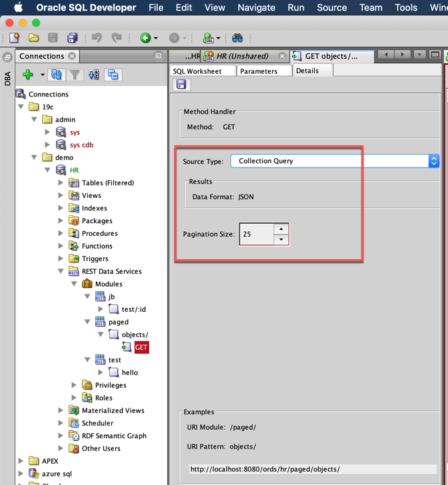Switch to HR (Unshared) worksheet tab
The image size is (448, 485).
tap(242, 56)
